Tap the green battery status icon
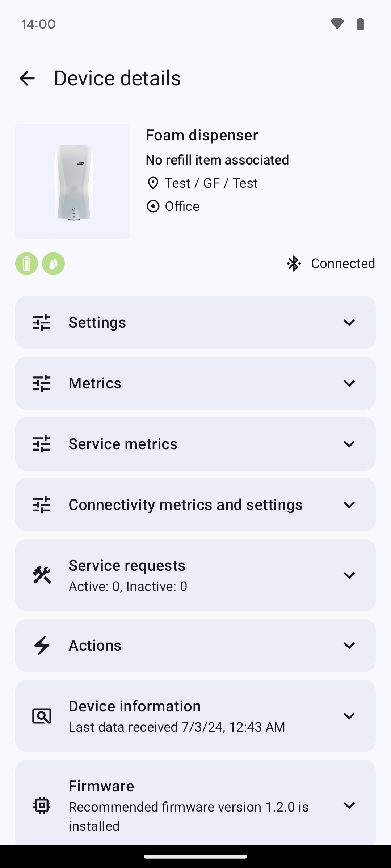 point(26,264)
